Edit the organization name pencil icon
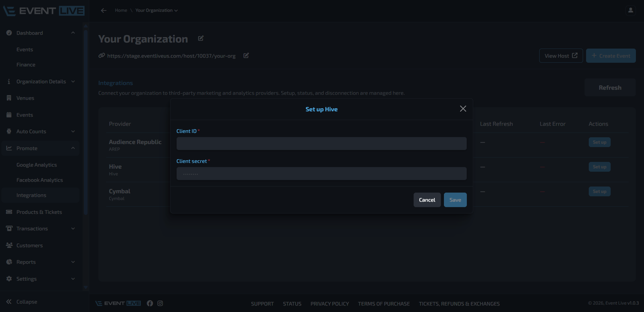This screenshot has height=312, width=644. tap(201, 38)
